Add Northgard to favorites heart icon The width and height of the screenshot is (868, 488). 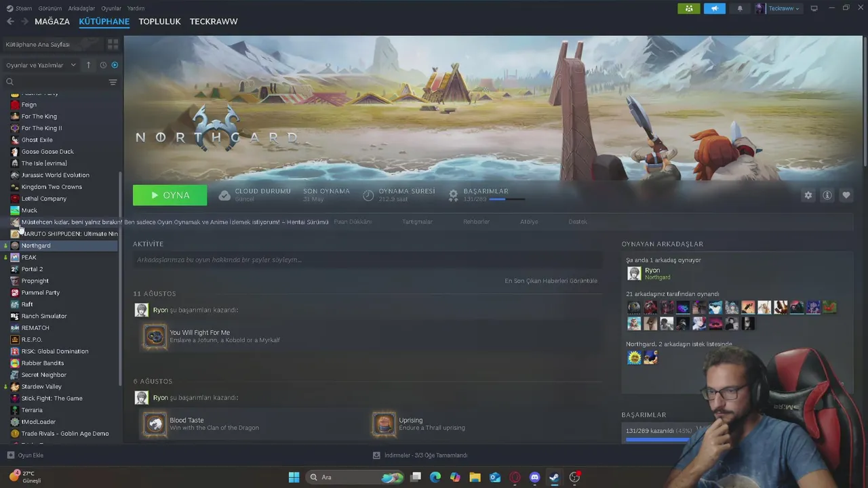[x=846, y=195]
